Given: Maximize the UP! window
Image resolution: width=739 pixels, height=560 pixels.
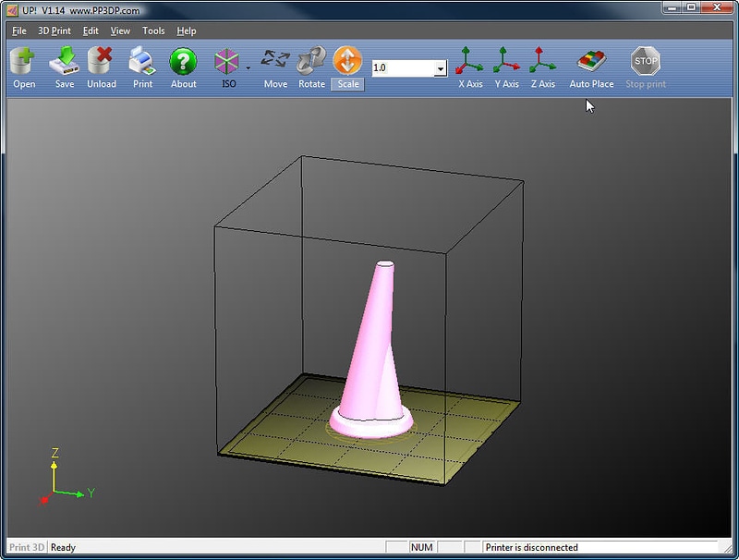Looking at the screenshot, I should (x=691, y=7).
